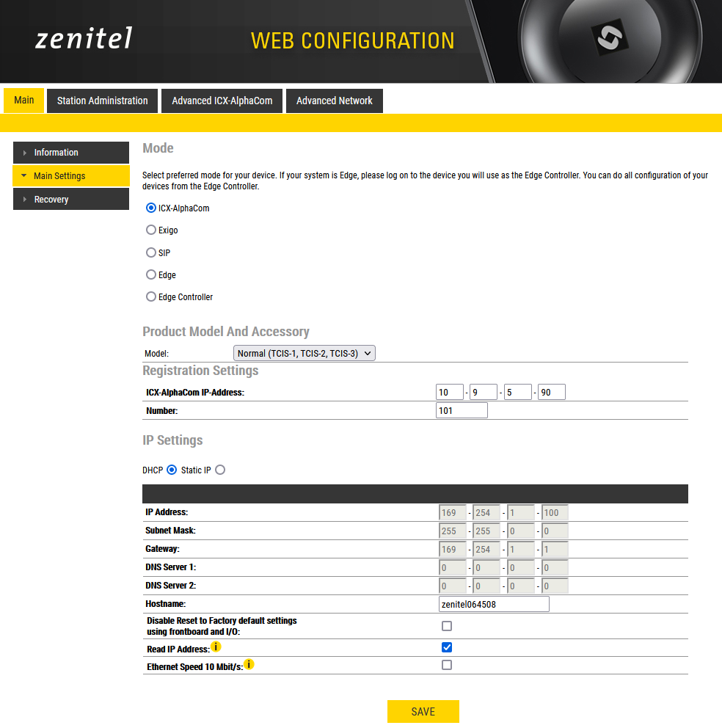Click IP Address last octet 100 field
The image size is (722, 728).
[x=555, y=512]
